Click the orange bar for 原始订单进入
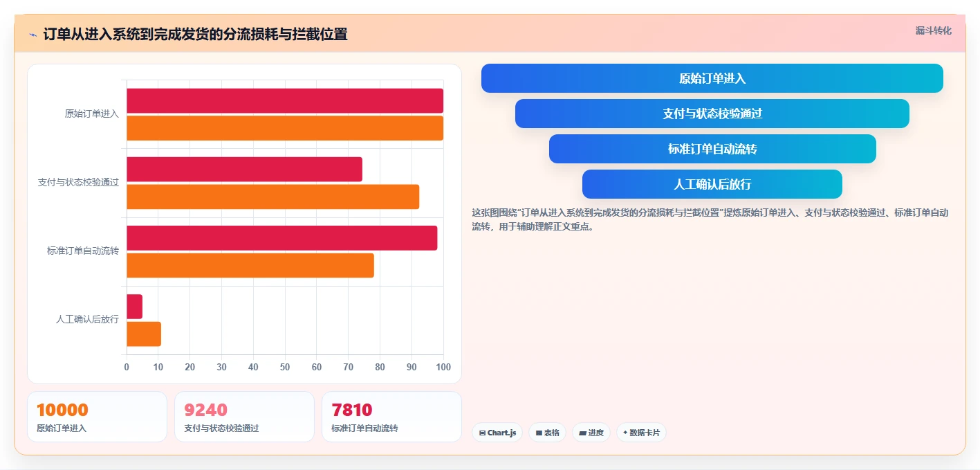Image resolution: width=980 pixels, height=470 pixels. (x=285, y=128)
